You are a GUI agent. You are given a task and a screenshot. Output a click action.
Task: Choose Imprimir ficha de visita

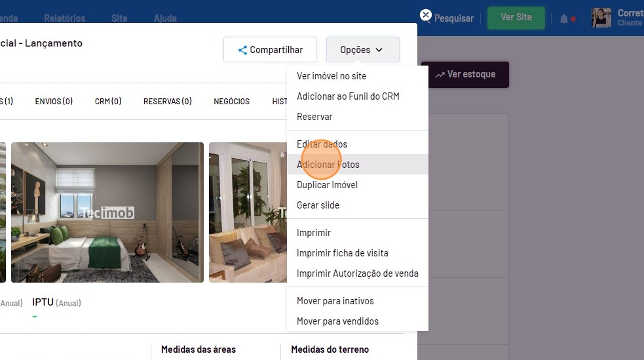coord(342,253)
